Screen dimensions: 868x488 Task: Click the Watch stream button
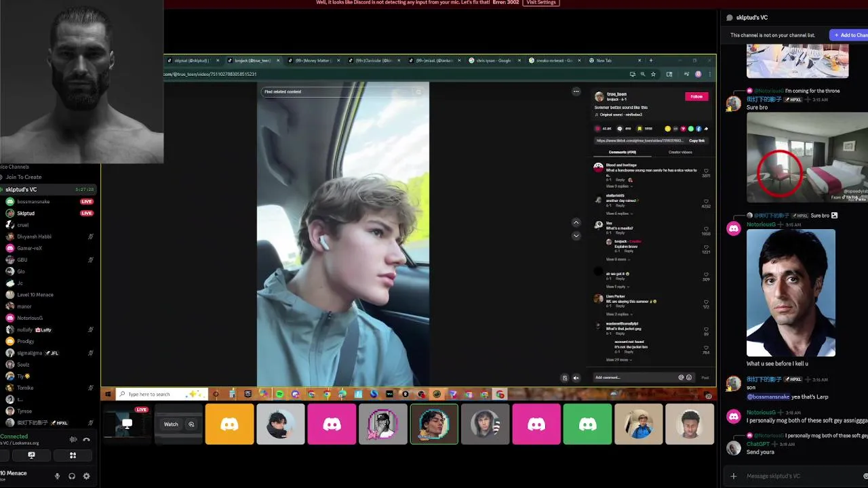171,424
